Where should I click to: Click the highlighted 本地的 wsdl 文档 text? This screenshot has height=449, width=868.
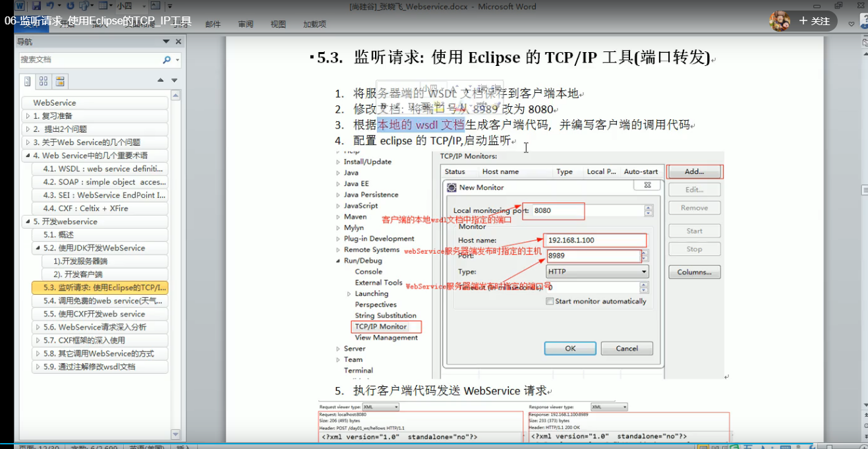420,125
